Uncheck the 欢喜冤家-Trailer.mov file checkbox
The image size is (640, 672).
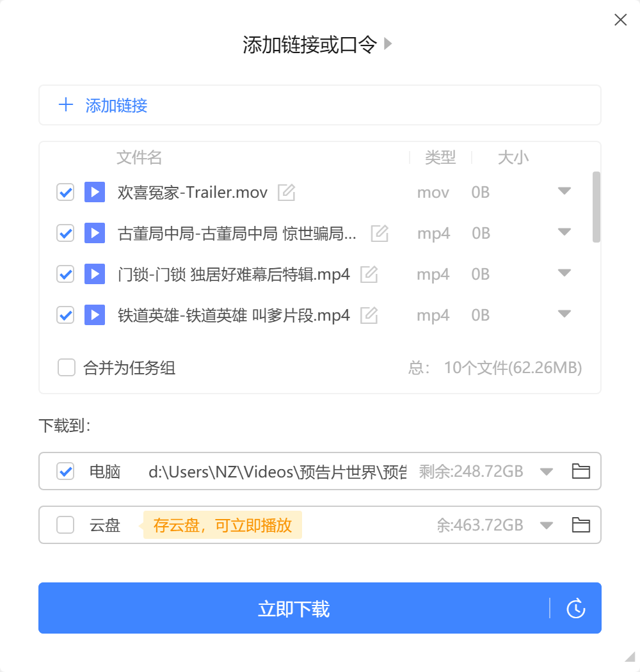65,192
